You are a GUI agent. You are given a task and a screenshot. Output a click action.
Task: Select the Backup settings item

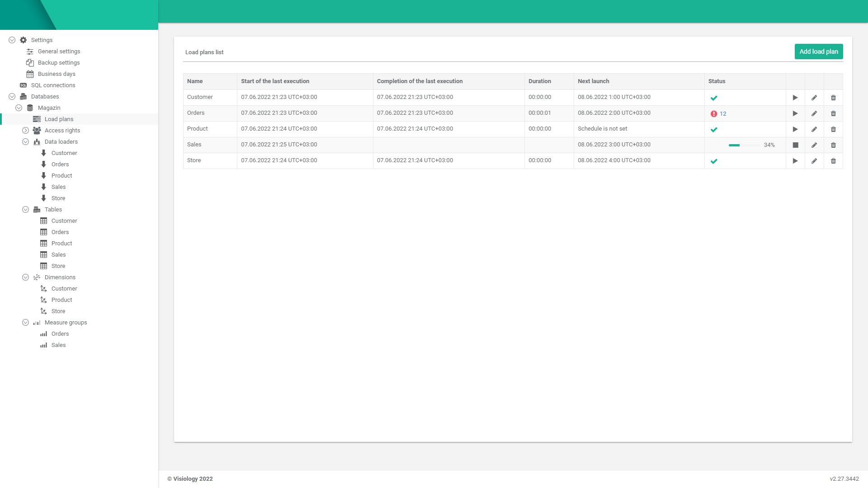(59, 63)
